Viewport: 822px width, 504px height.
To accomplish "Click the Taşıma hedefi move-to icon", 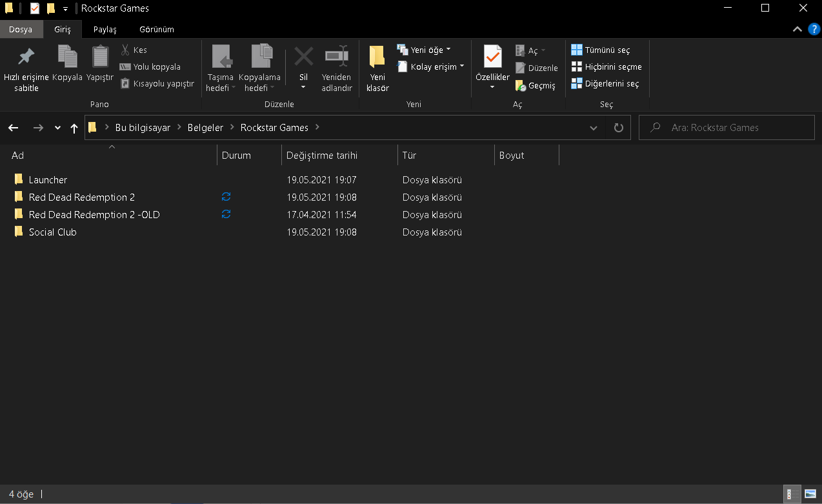I will tap(221, 57).
